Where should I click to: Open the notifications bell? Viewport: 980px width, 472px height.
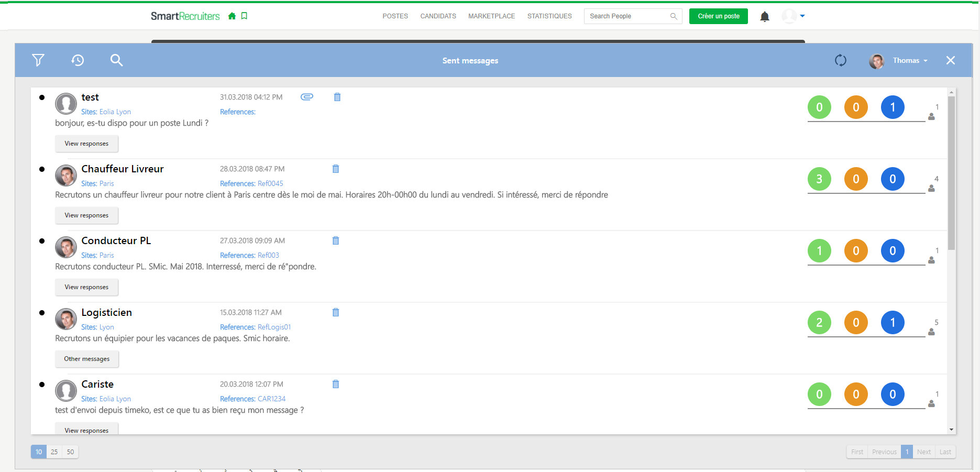click(x=765, y=16)
